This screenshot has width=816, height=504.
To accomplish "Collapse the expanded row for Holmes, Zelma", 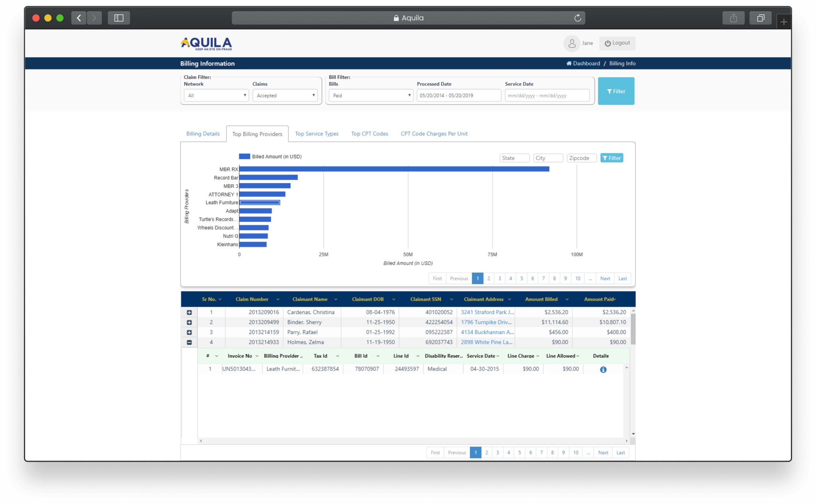I will pos(189,342).
